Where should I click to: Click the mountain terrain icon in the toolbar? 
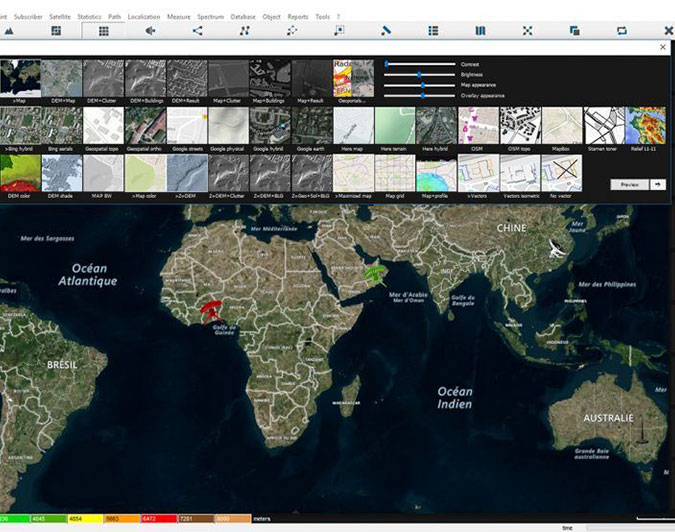9,31
